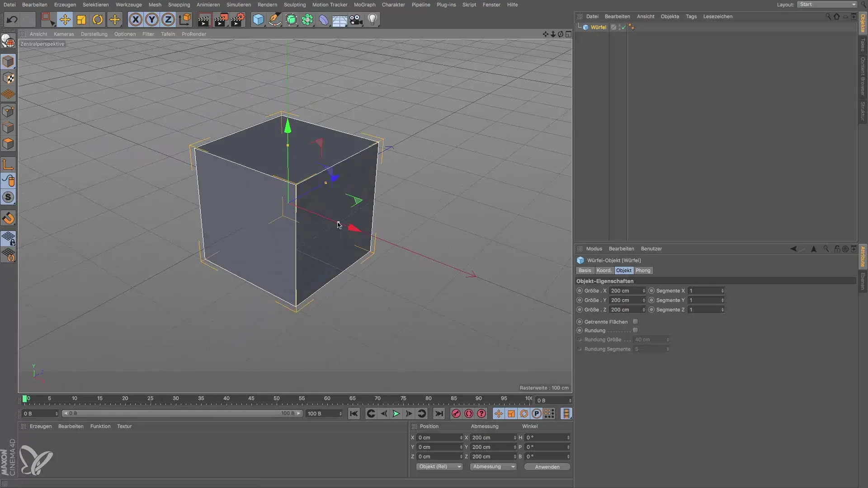Screen dimensions: 868x488
Task: Switch to Texture mode checkered cube icon
Action: point(8,78)
